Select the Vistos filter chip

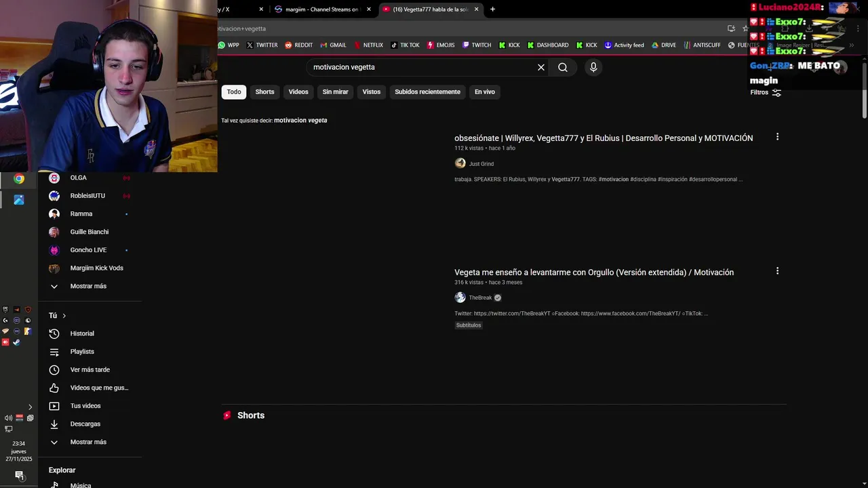coord(372,91)
